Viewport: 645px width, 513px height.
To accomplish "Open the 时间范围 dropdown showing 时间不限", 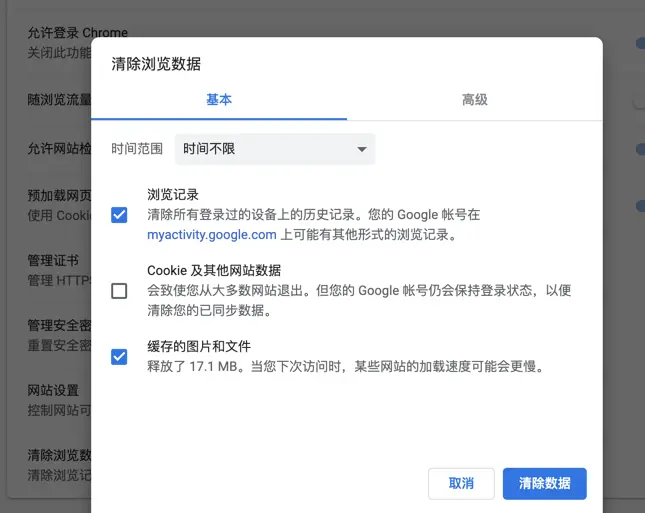I will click(x=275, y=149).
